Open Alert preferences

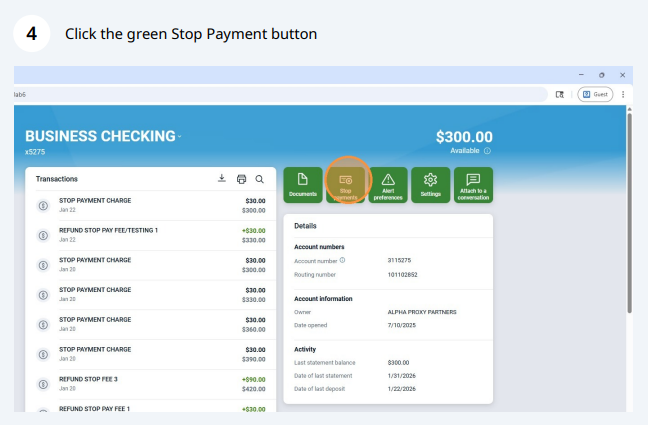tap(387, 184)
